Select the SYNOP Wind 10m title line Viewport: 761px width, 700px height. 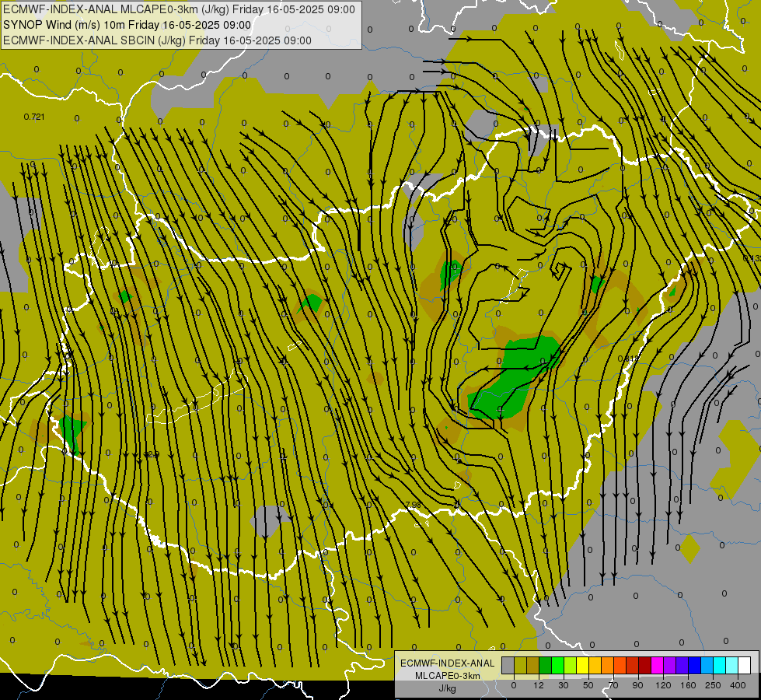[127, 25]
